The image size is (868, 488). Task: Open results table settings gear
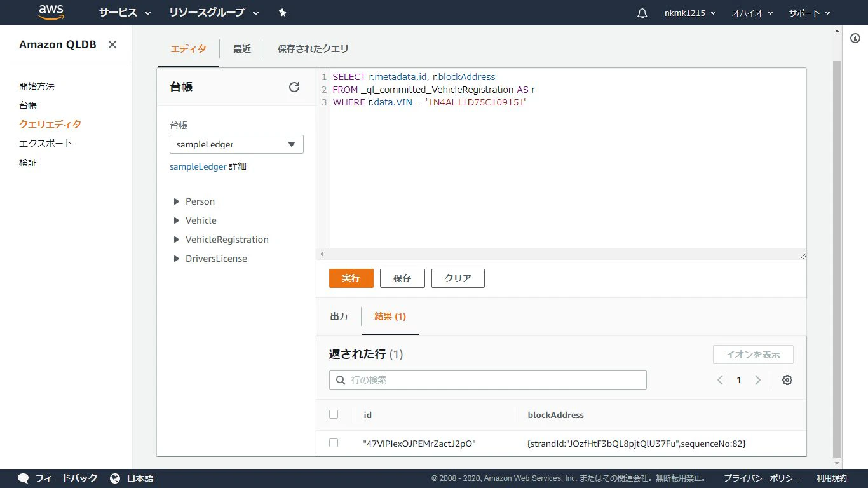click(x=787, y=380)
